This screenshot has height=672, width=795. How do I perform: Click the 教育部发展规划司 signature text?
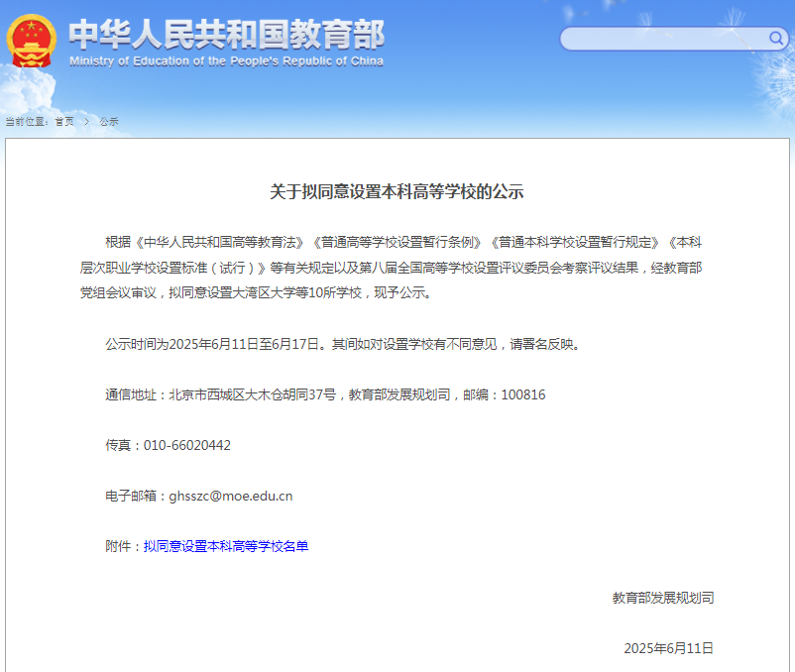[662, 598]
